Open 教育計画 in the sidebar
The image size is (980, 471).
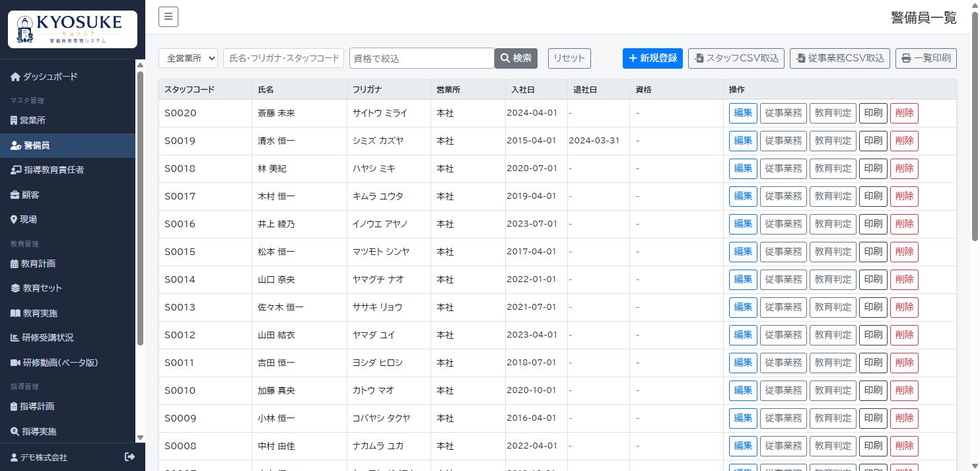(x=67, y=264)
